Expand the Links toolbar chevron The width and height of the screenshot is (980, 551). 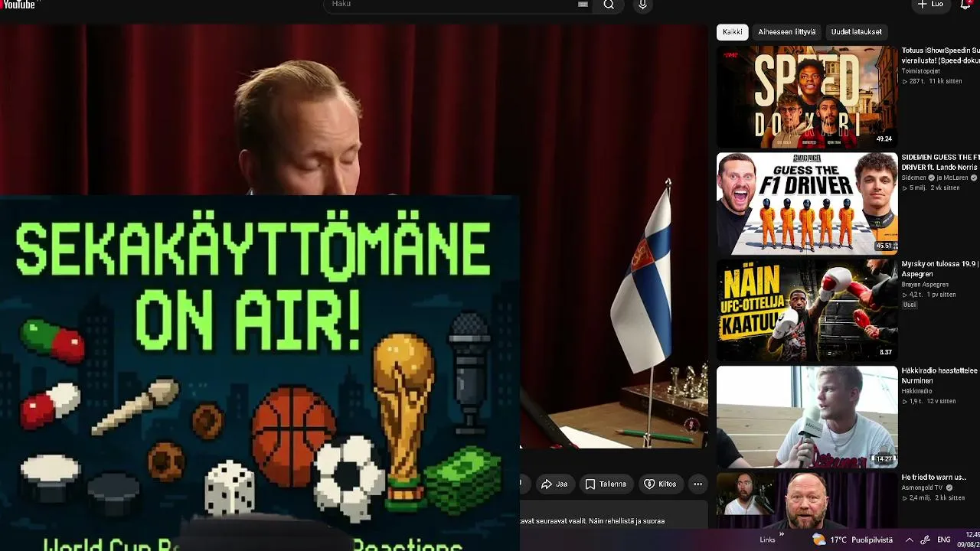[x=782, y=535]
